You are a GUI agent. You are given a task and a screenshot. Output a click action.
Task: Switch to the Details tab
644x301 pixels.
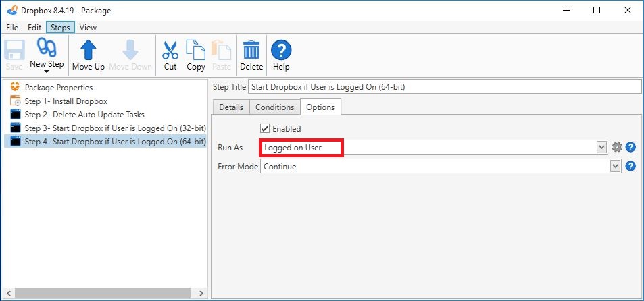(231, 107)
